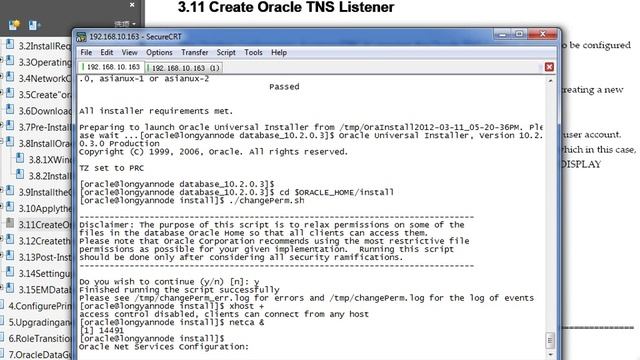640x360 pixels.
Task: Click bookmark icon beside 3.11CreateO
Action: tap(10, 223)
